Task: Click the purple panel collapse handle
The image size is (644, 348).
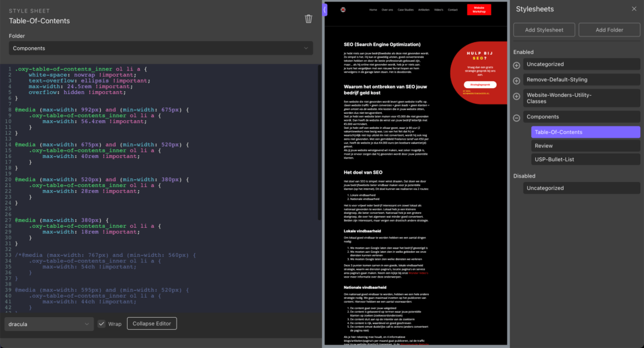Action: 325,9
